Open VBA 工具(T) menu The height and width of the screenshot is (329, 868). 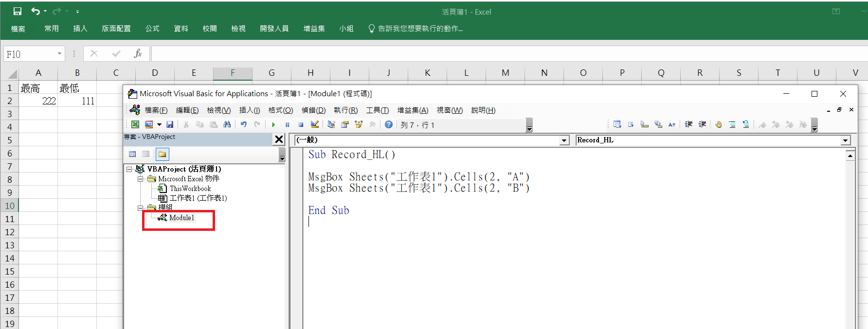pyautogui.click(x=378, y=110)
